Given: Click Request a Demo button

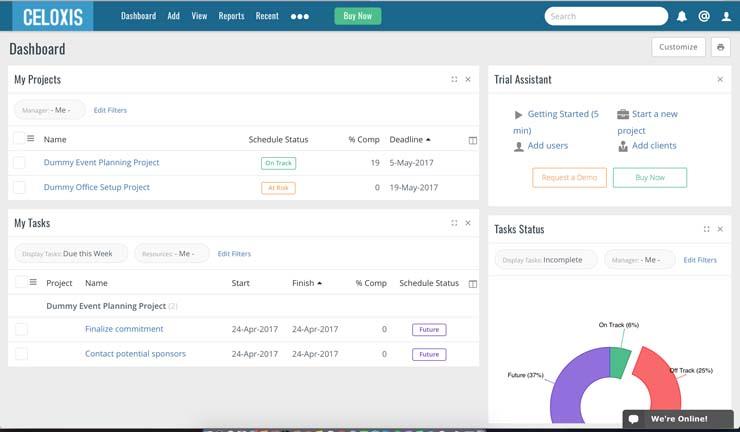Looking at the screenshot, I should pos(569,178).
